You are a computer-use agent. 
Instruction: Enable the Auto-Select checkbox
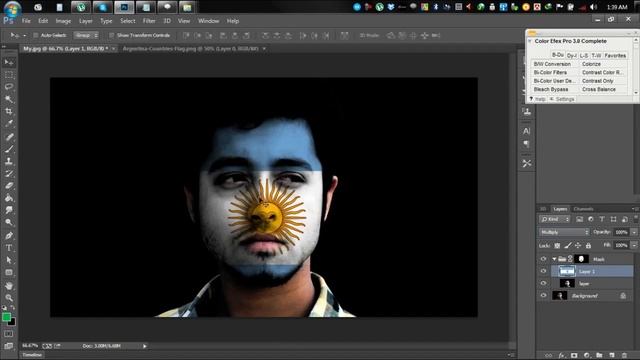pos(36,36)
